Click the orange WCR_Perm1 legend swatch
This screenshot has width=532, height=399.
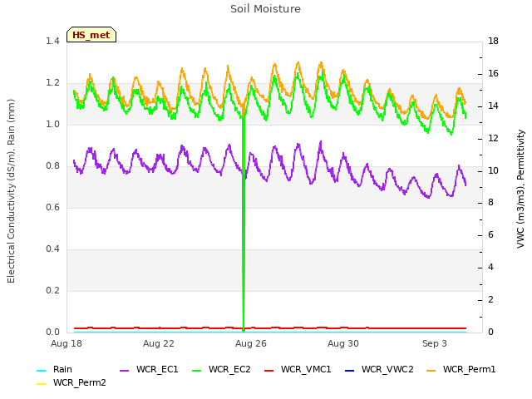point(431,370)
